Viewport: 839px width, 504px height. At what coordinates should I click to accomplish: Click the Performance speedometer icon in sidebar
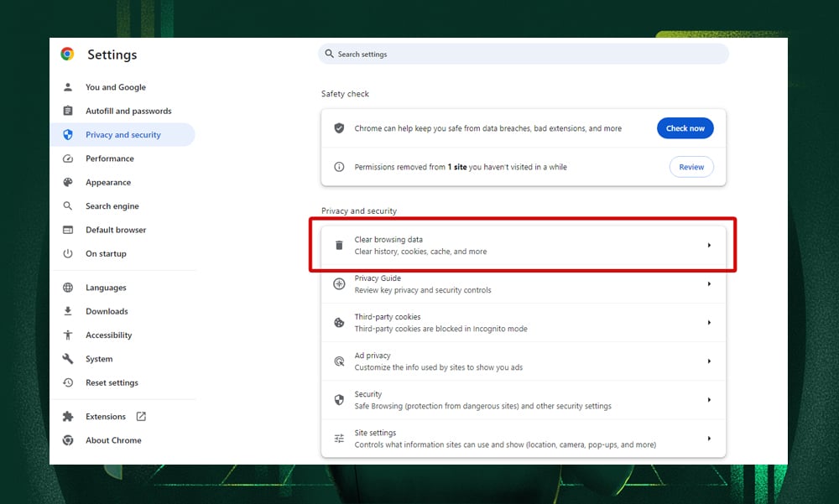point(66,158)
